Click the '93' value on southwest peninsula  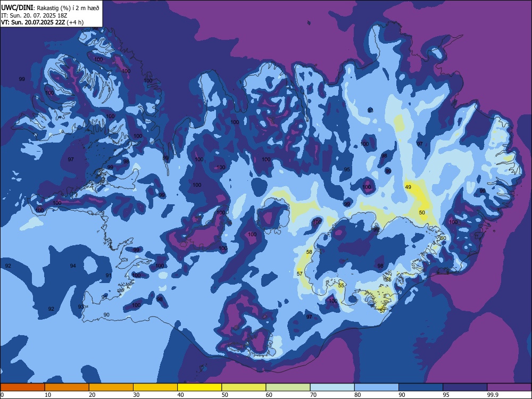point(81,307)
